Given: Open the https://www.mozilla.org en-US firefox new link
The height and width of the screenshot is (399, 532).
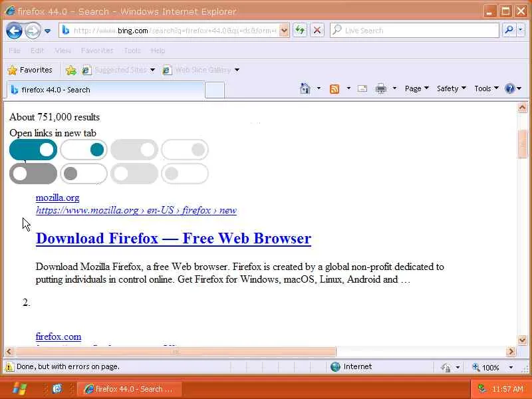Looking at the screenshot, I should (136, 210).
